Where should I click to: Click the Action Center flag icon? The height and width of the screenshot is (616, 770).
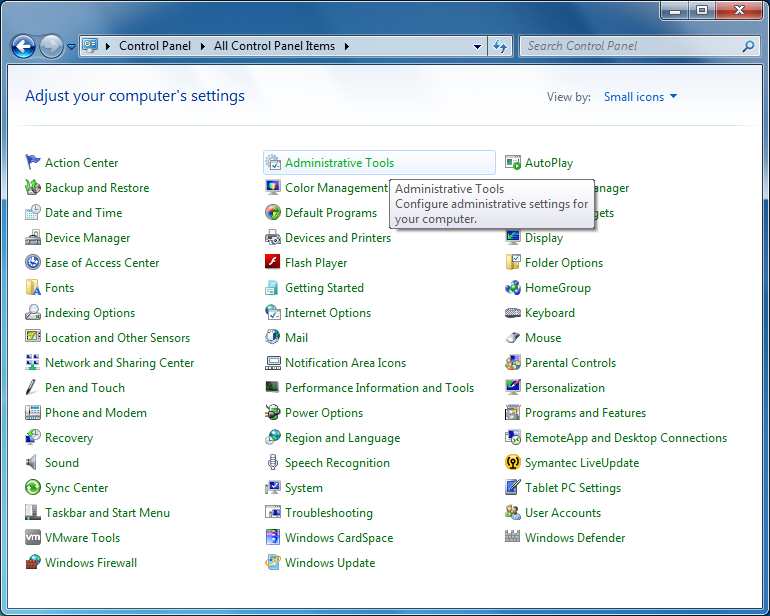click(x=33, y=163)
